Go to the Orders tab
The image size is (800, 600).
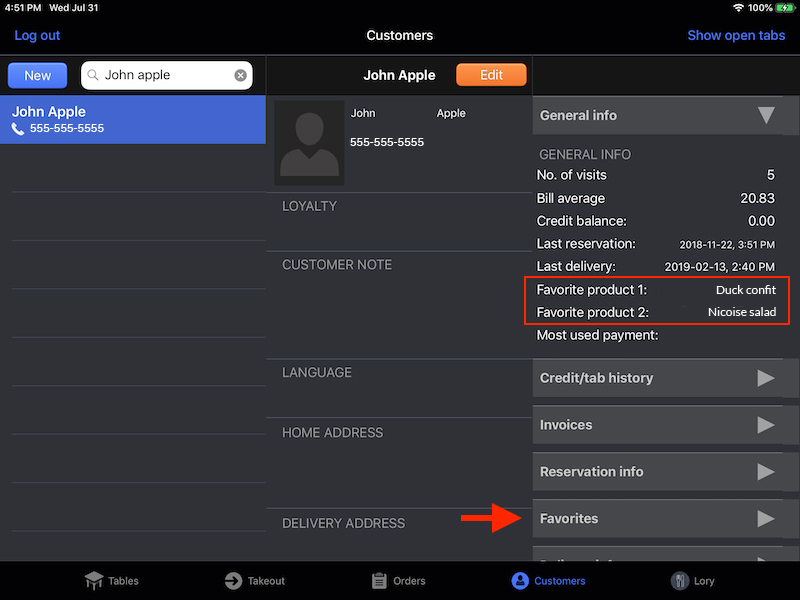(x=398, y=581)
